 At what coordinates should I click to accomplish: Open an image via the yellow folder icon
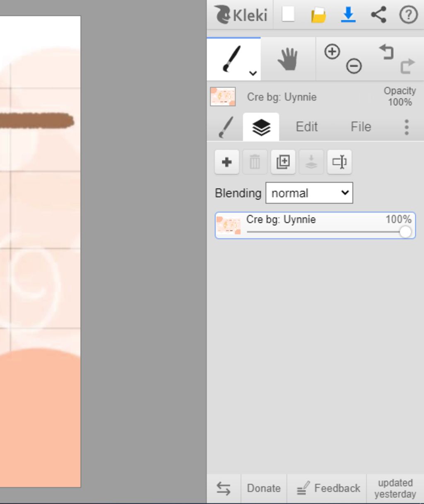[318, 15]
